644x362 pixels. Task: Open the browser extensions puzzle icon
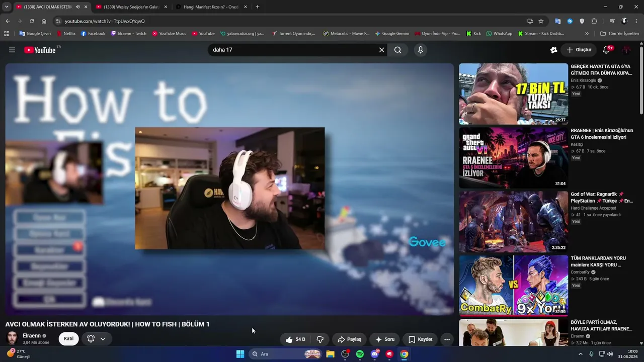[594, 21]
